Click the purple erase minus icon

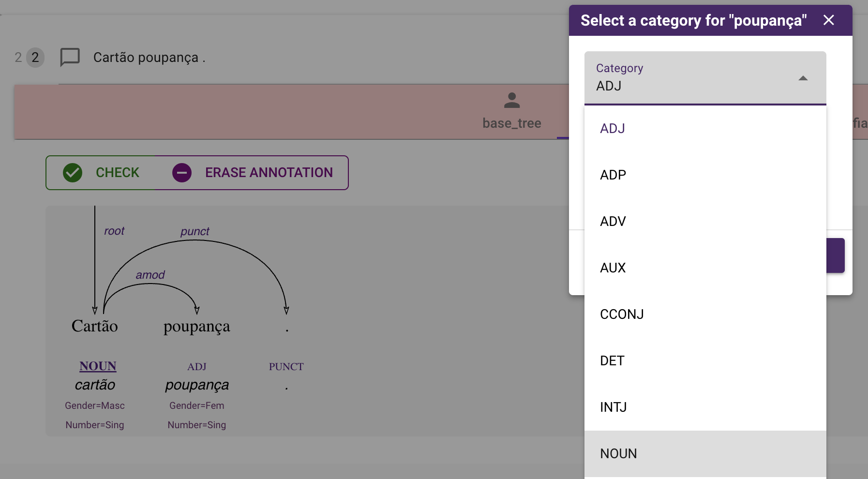click(182, 173)
